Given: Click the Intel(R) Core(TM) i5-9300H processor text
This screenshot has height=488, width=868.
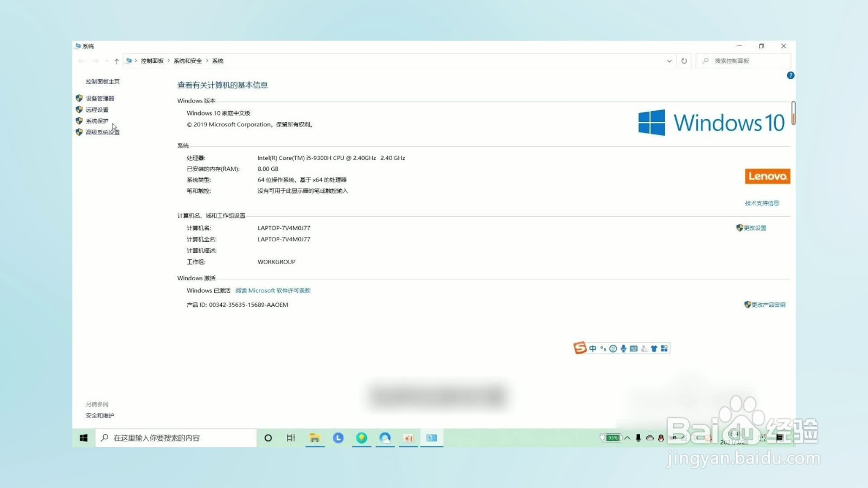Looking at the screenshot, I should pyautogui.click(x=331, y=158).
